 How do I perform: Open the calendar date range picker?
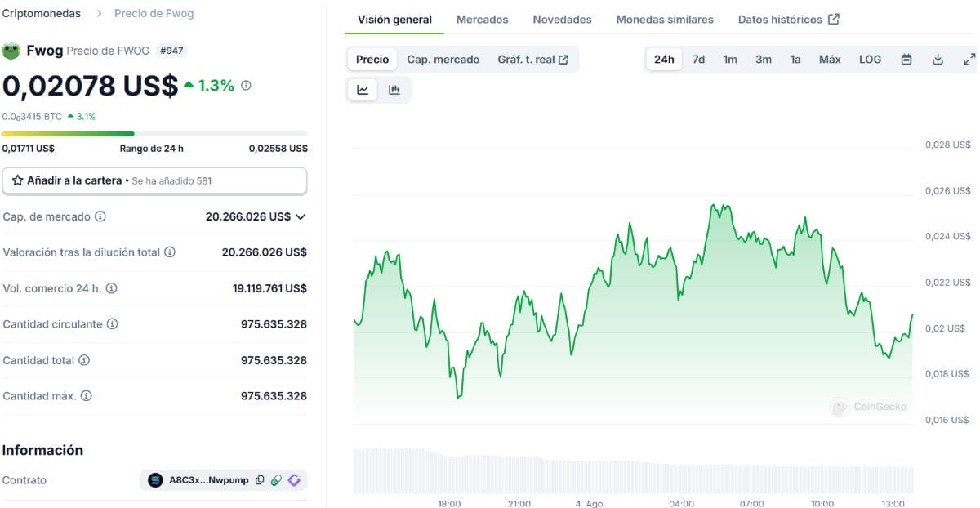coord(906,60)
